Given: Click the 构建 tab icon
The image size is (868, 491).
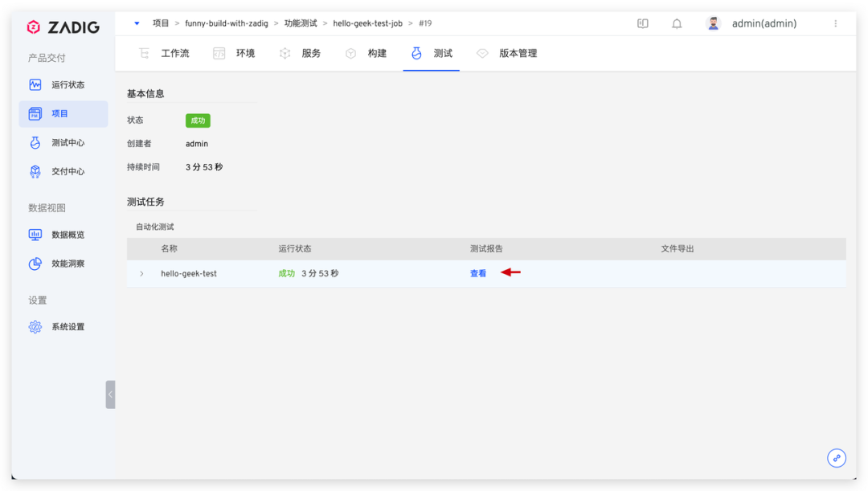Looking at the screenshot, I should click(x=350, y=53).
